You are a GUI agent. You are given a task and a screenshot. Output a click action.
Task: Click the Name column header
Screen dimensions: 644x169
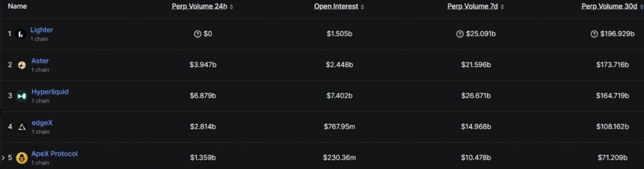coord(17,6)
